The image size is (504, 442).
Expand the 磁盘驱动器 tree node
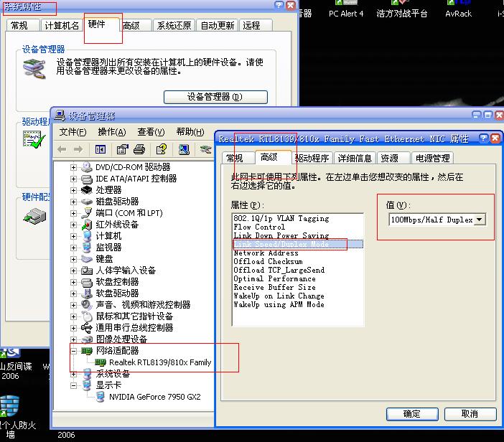click(x=73, y=202)
